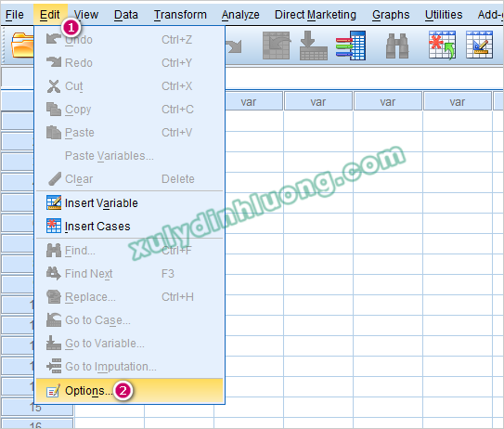
Task: Click Redo in the Edit menu
Action: pyautogui.click(x=130, y=63)
